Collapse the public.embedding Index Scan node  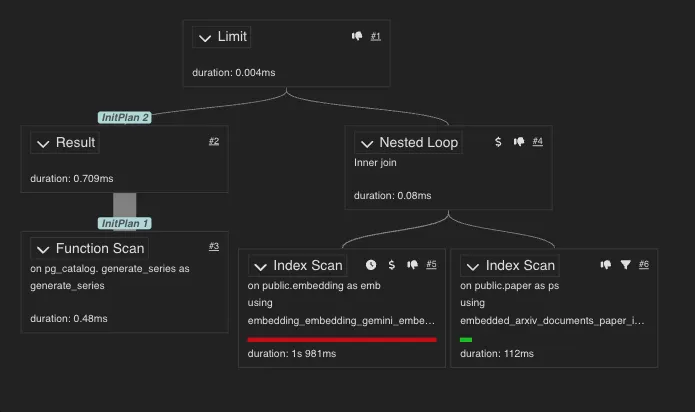coord(261,266)
